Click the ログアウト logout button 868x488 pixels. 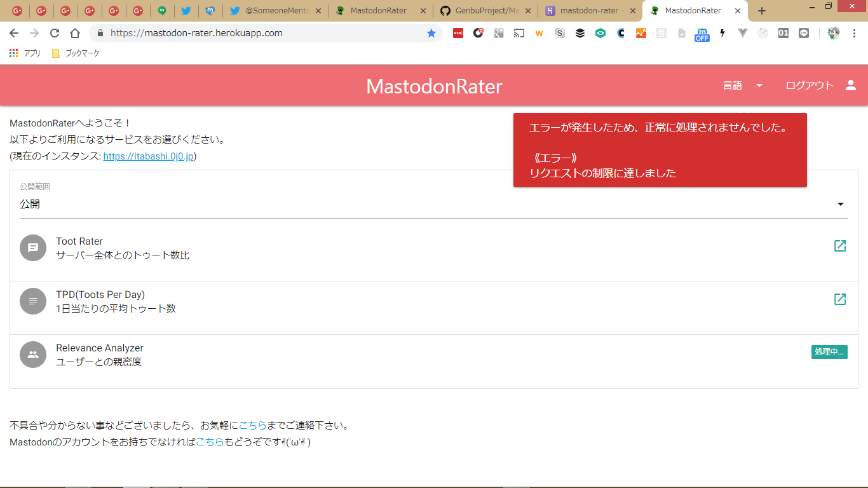(809, 86)
